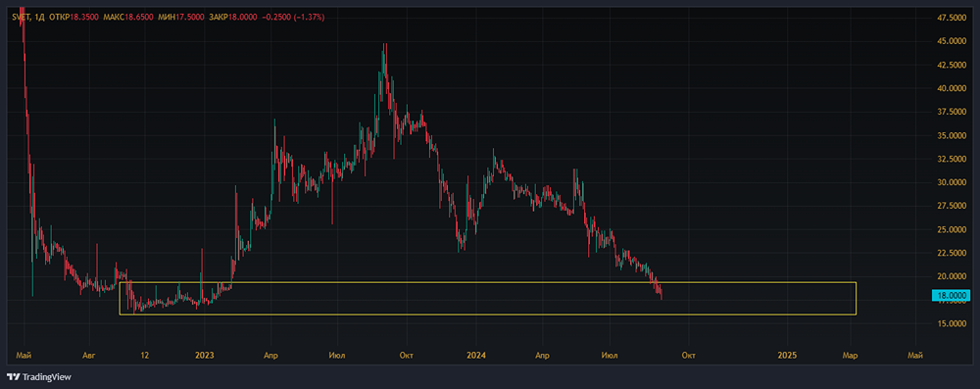Open the TradingView logo link
The height and width of the screenshot is (389, 980).
39,377
